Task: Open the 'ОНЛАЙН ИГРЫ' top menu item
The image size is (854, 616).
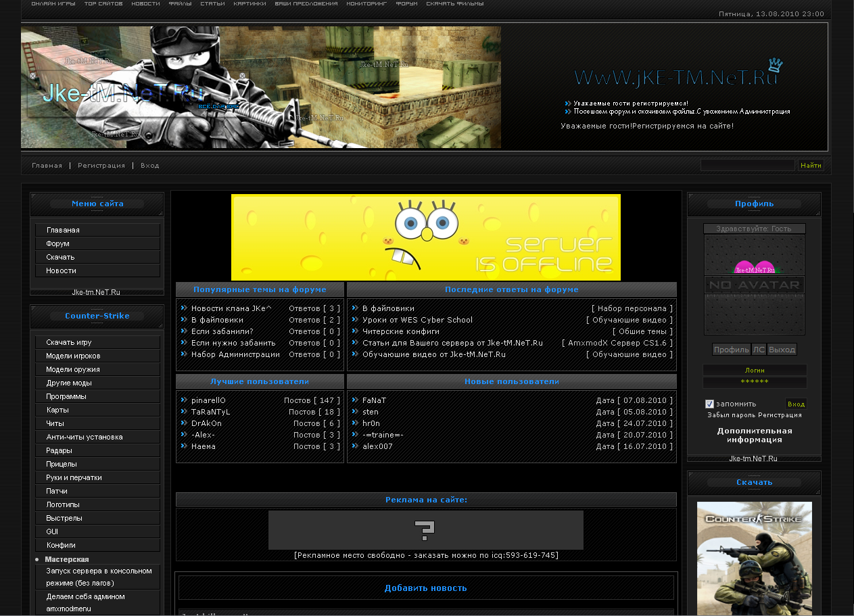Action: (53, 4)
